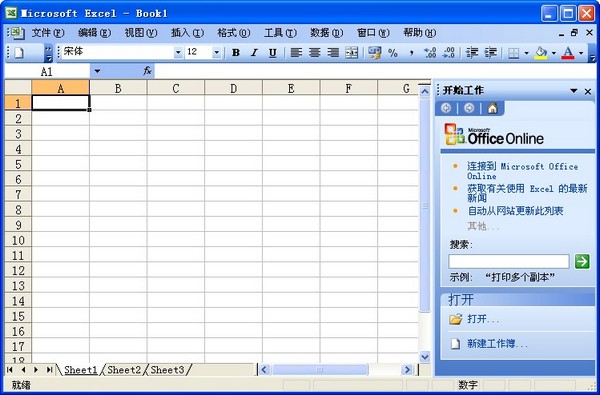The image size is (600, 395).
Task: Click 连接到 Microsoft Office Online link
Action: pos(522,171)
